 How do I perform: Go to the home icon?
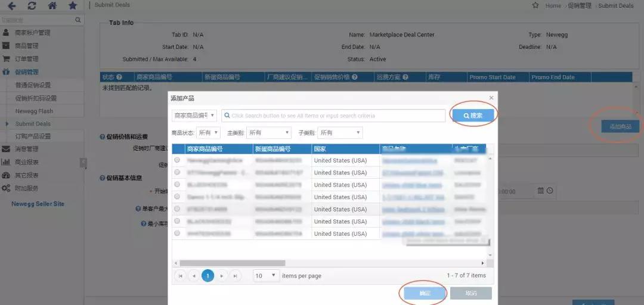pyautogui.click(x=52, y=6)
